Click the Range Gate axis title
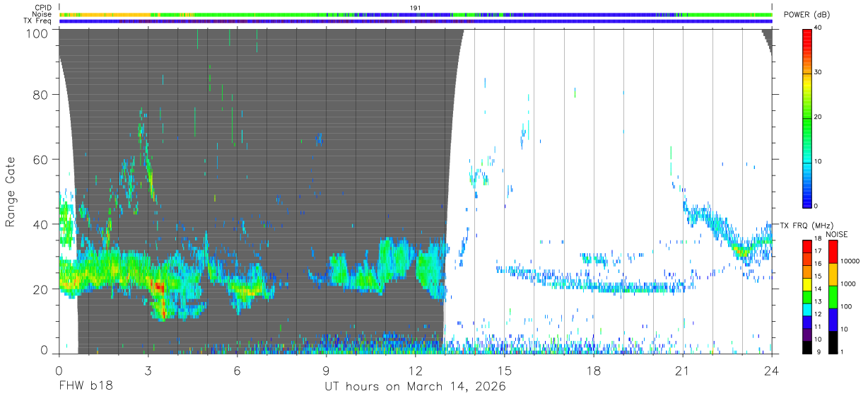Screen dimensions: 868x401 coord(11,192)
